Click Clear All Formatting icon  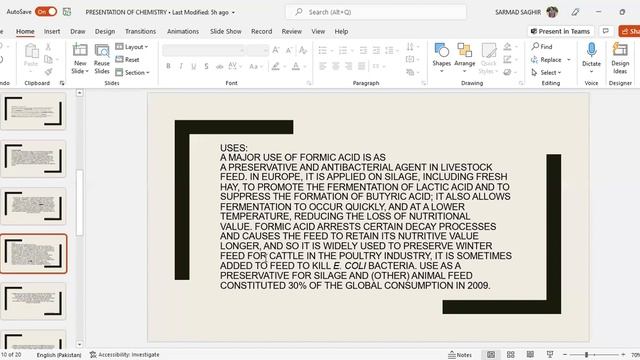pyautogui.click(x=303, y=50)
